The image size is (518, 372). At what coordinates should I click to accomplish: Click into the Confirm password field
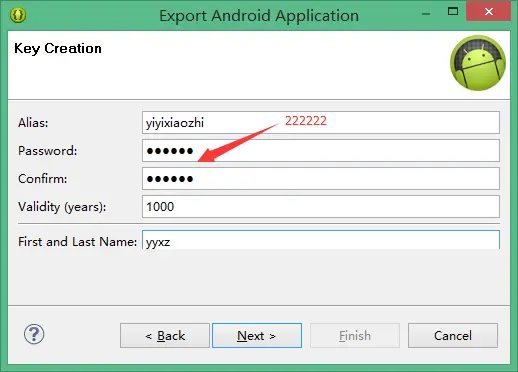click(321, 179)
